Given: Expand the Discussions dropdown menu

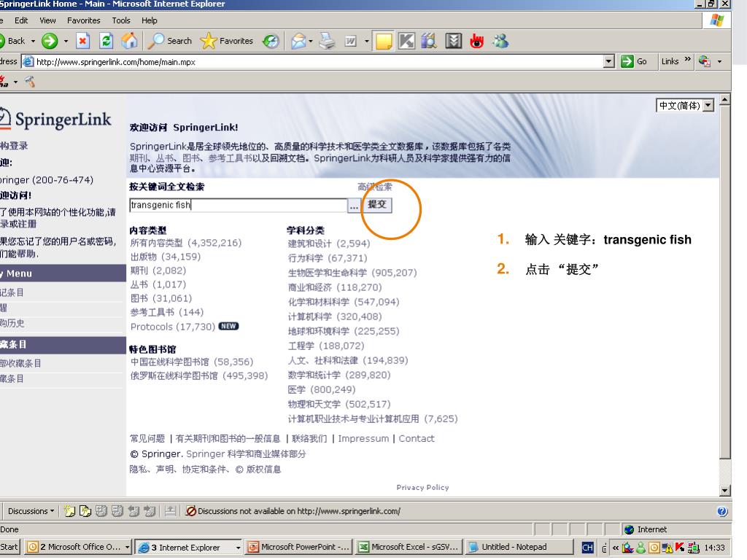Looking at the screenshot, I should [x=31, y=511].
